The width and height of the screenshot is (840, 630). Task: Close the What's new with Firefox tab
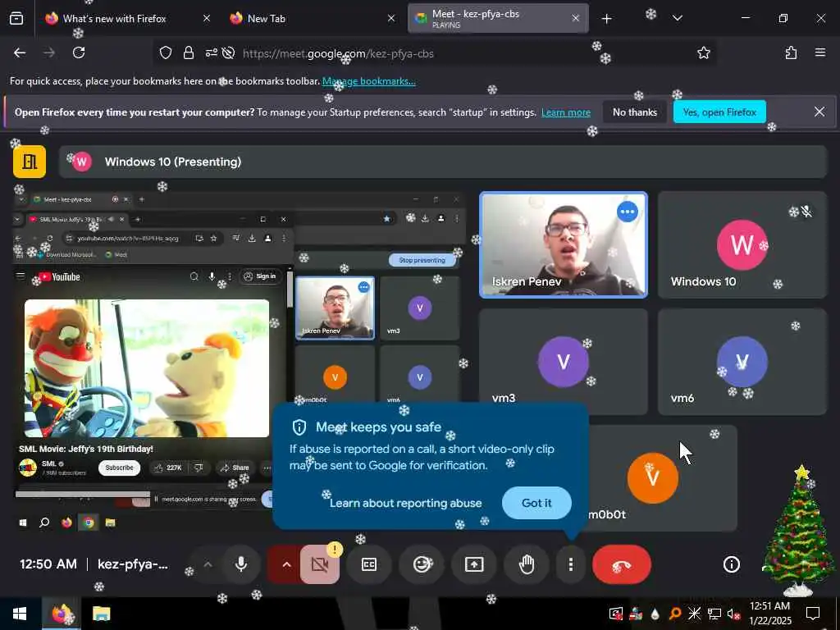[x=206, y=19]
